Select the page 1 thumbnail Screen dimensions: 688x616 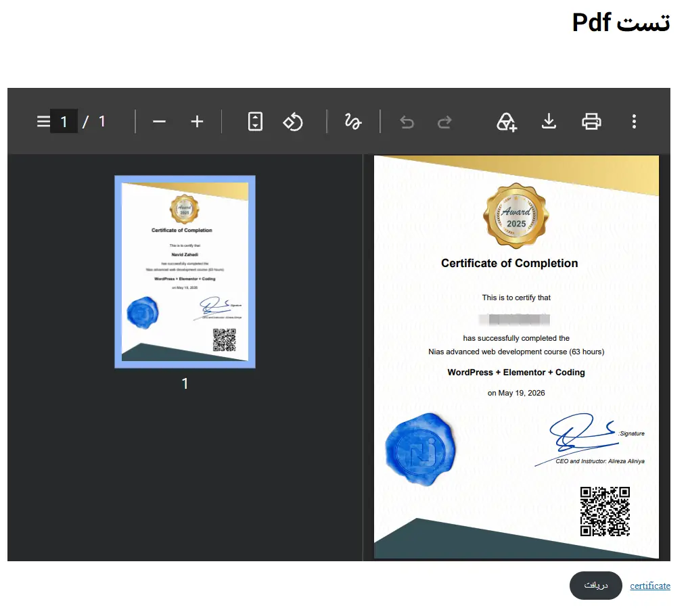coord(185,272)
